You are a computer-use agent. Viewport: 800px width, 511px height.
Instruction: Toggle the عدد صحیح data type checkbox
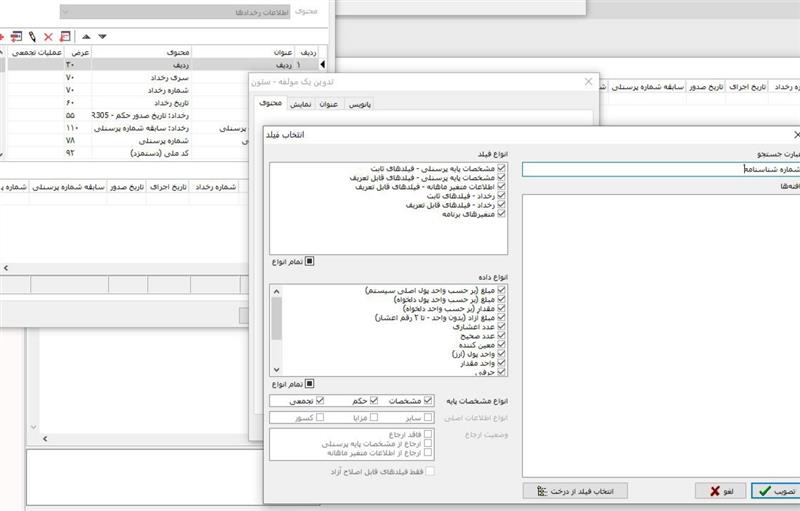[502, 335]
